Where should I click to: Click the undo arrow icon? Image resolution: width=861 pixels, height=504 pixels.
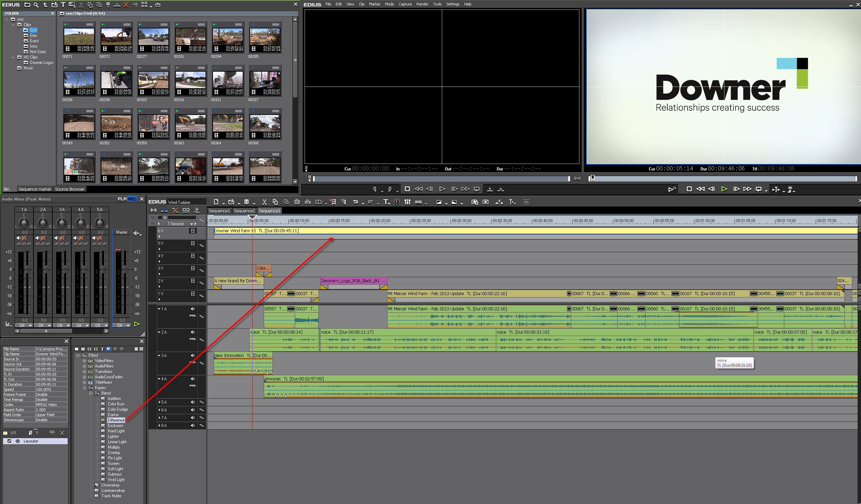(x=355, y=202)
